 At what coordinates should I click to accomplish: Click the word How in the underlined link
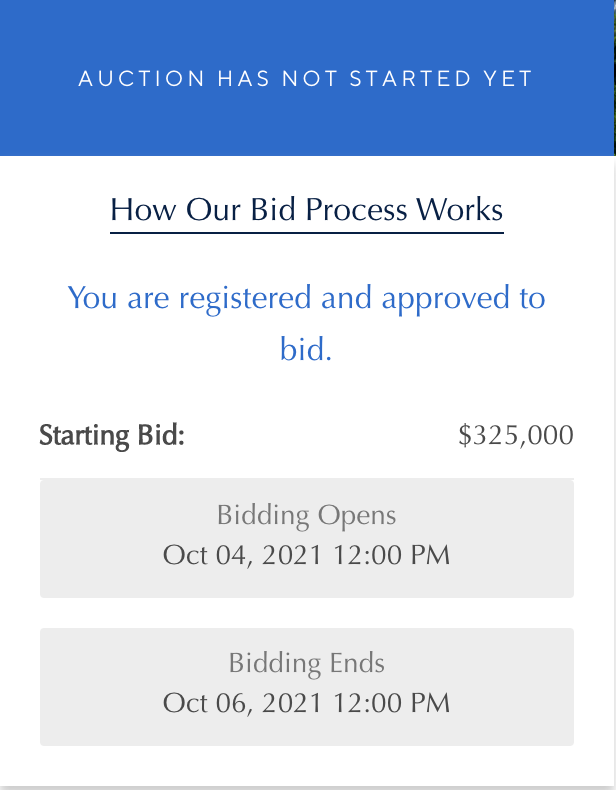tap(144, 210)
